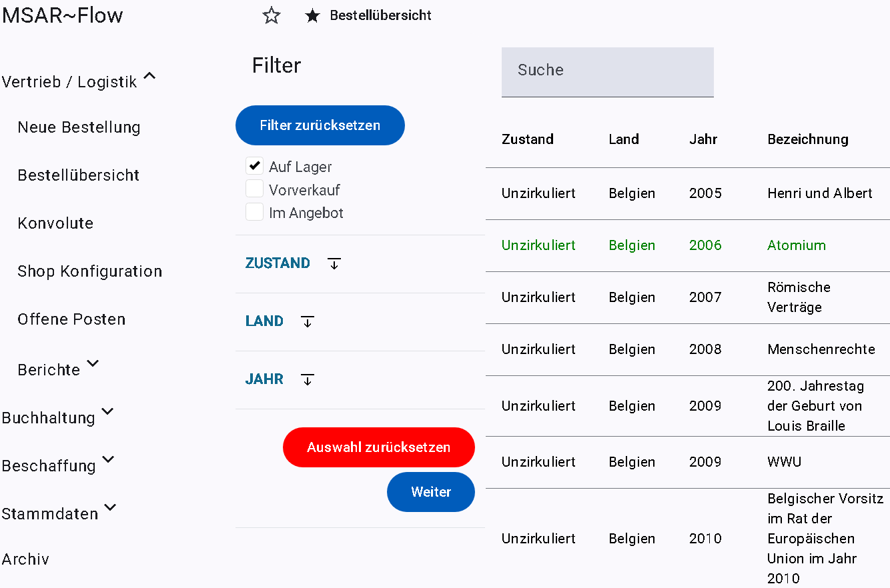
Task: Navigate to Shop Konfiguration
Action: pyautogui.click(x=89, y=271)
